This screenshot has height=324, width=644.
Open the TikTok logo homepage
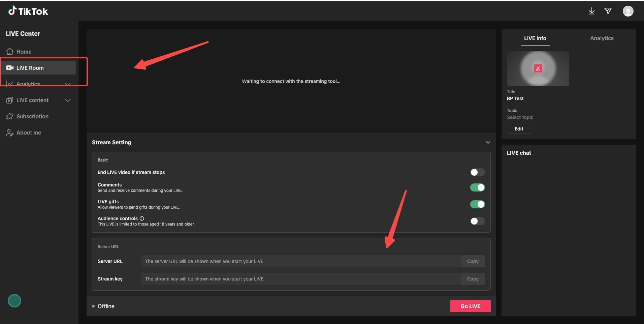click(28, 11)
